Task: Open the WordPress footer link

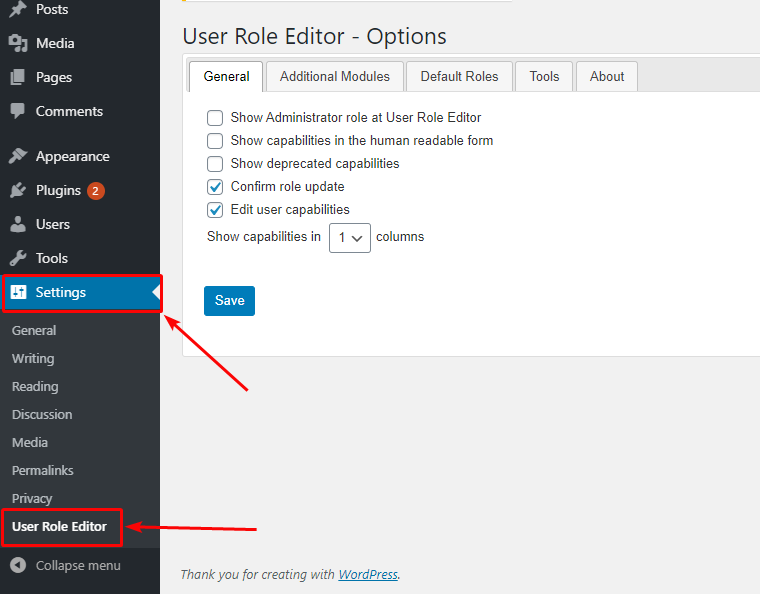Action: [x=367, y=575]
